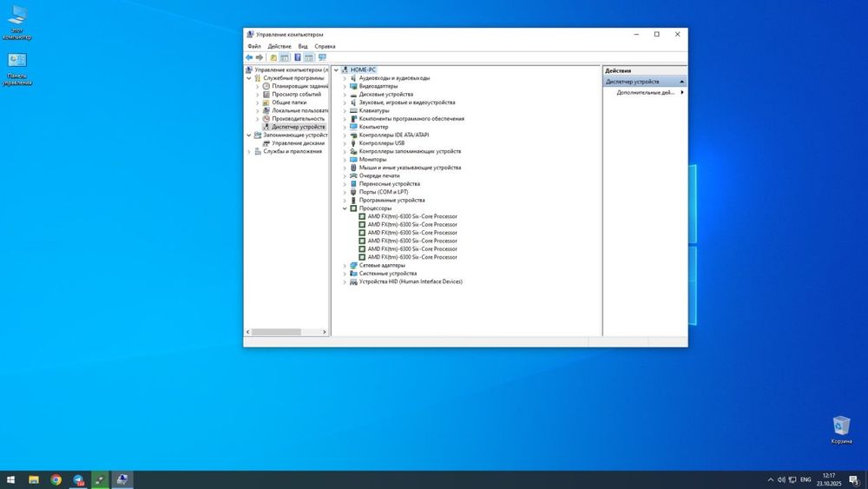Select Устройства HID (Human Interface Devices)

(x=411, y=281)
